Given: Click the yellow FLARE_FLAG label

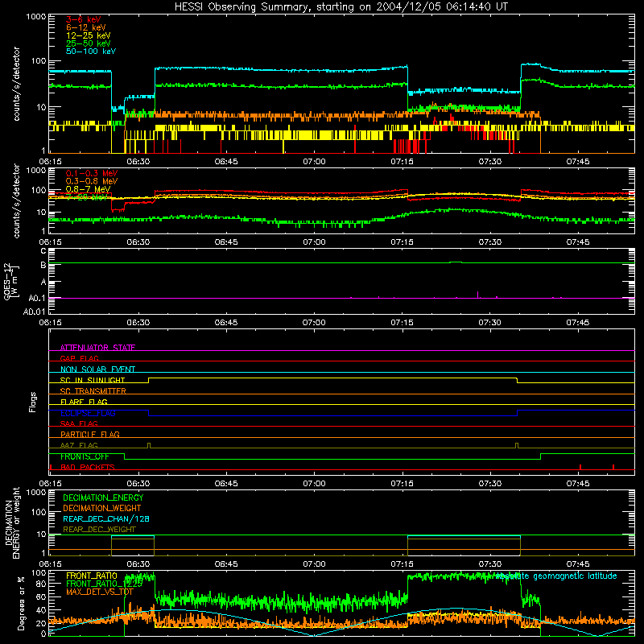Looking at the screenshot, I should click(84, 402).
